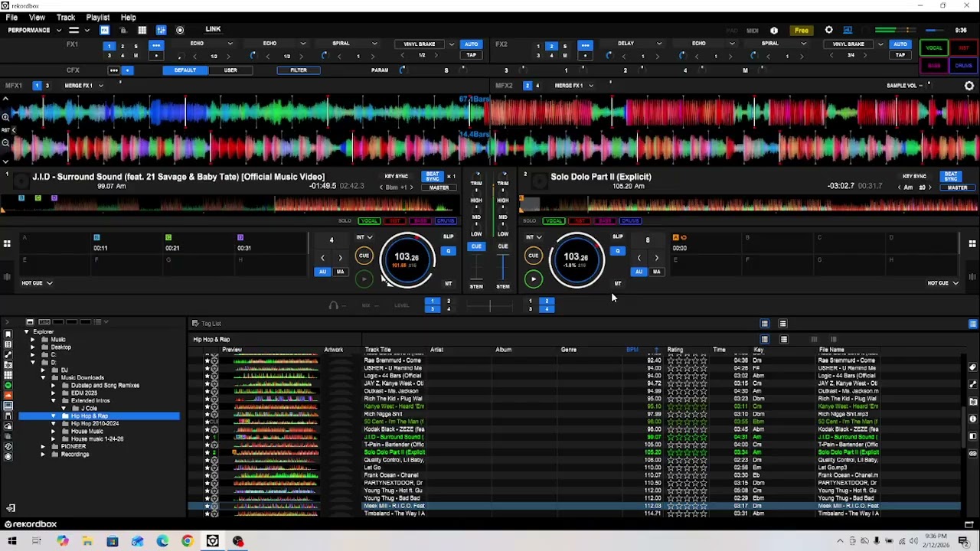980x551 pixels.
Task: Click the headphones cue icon
Action: [333, 306]
